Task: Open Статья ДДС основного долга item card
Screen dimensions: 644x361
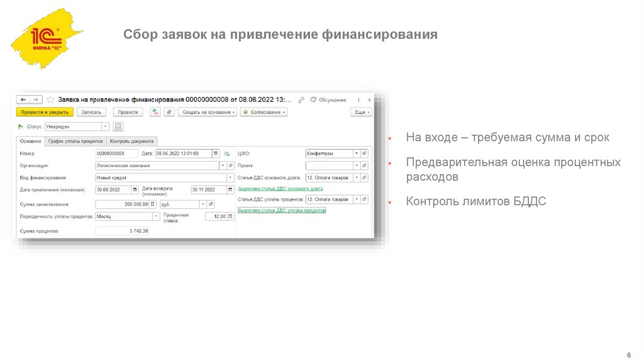Action: pyautogui.click(x=364, y=178)
